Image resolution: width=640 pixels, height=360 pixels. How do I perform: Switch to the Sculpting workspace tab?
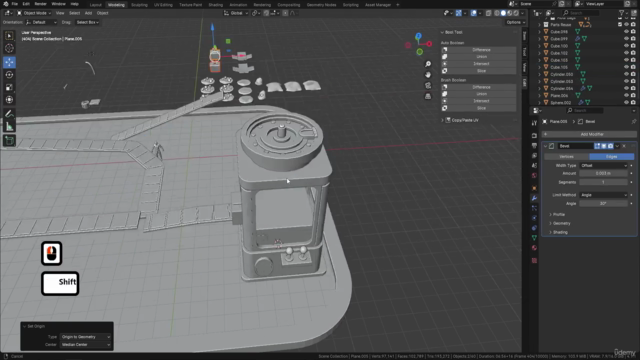coord(139,5)
